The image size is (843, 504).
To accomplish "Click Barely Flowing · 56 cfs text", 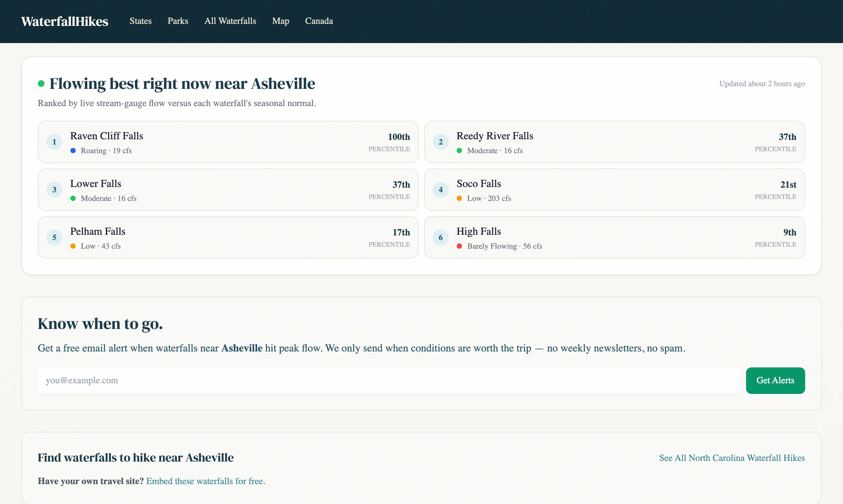I will coord(504,246).
